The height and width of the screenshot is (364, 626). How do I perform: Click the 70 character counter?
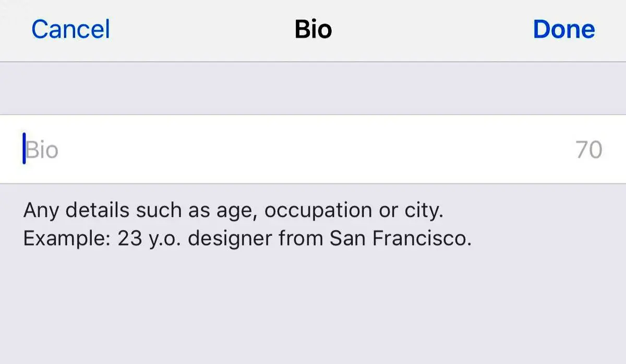(589, 150)
